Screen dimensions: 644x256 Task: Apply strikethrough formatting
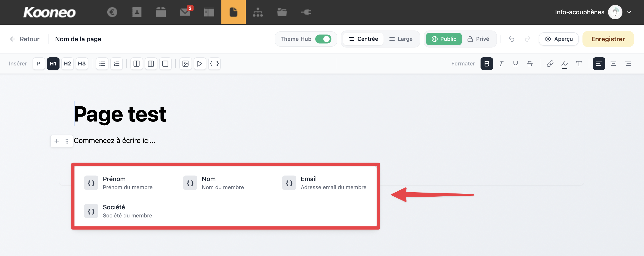[529, 64]
